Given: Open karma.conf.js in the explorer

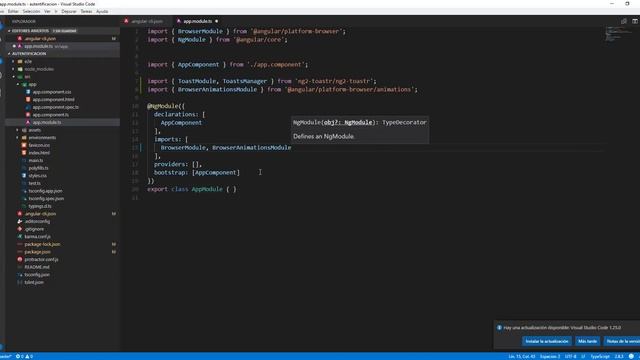Looking at the screenshot, I should point(37,236).
